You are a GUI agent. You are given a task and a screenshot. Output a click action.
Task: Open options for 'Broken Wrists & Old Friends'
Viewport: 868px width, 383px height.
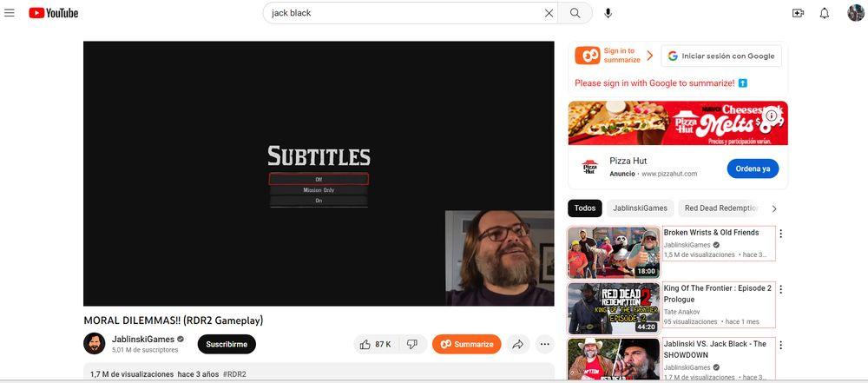780,234
